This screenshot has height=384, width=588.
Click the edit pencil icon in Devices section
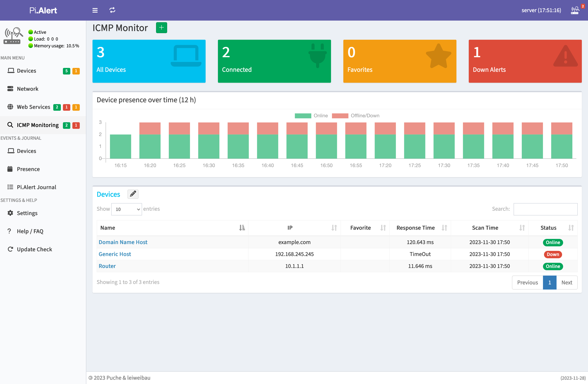[x=133, y=194]
